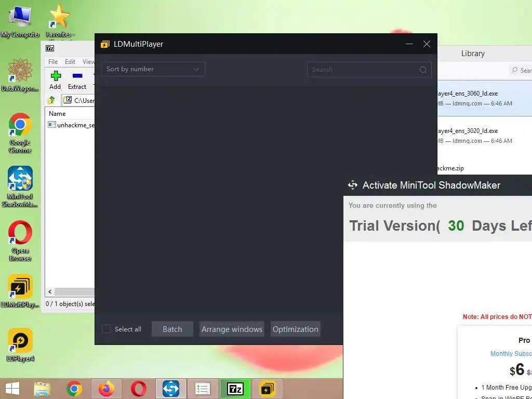
Task: Click the Windows Start button
Action: coord(12,389)
